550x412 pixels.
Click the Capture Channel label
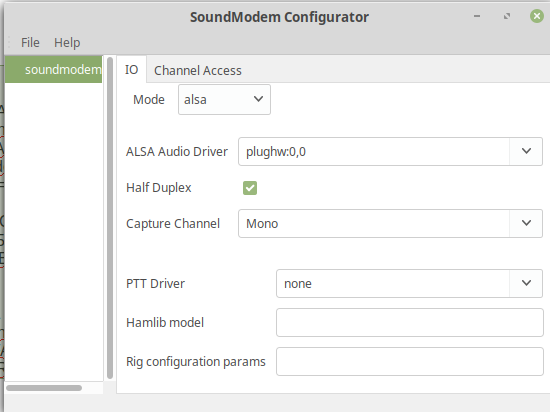(173, 224)
